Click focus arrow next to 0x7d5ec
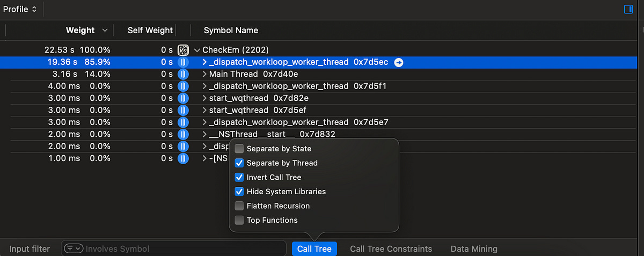This screenshot has height=256, width=644. (x=398, y=62)
